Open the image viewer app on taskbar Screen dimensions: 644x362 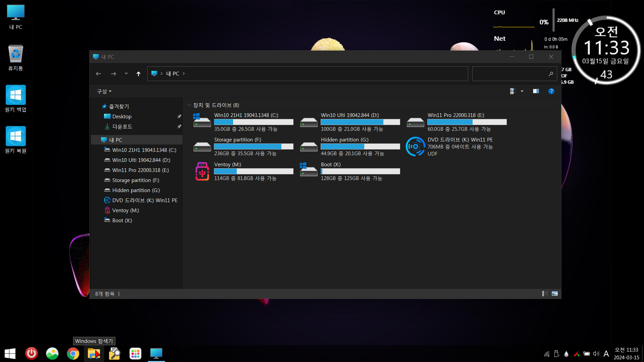tap(52, 354)
